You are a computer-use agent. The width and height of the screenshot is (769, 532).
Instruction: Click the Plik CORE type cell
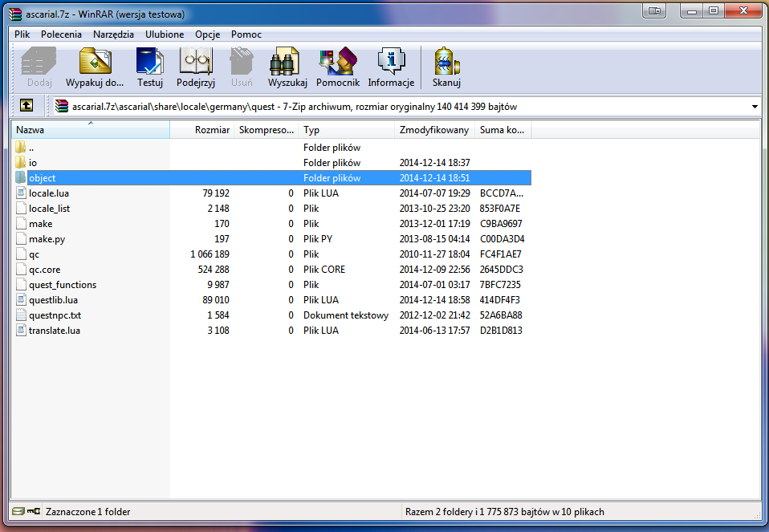[x=324, y=269]
